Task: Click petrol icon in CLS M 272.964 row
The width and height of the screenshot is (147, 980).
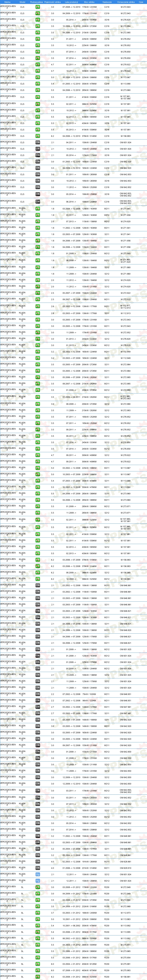Action: tap(38, 26)
